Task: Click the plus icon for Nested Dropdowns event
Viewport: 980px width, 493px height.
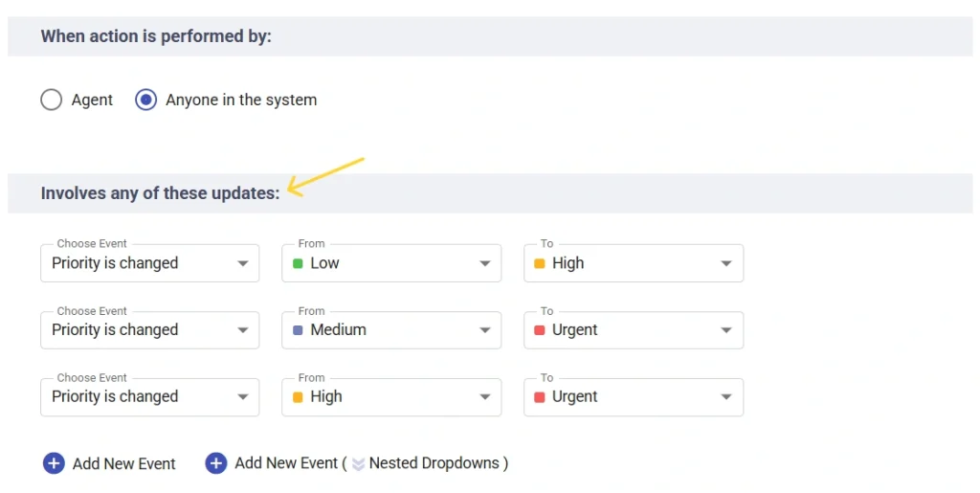Action: (x=216, y=463)
